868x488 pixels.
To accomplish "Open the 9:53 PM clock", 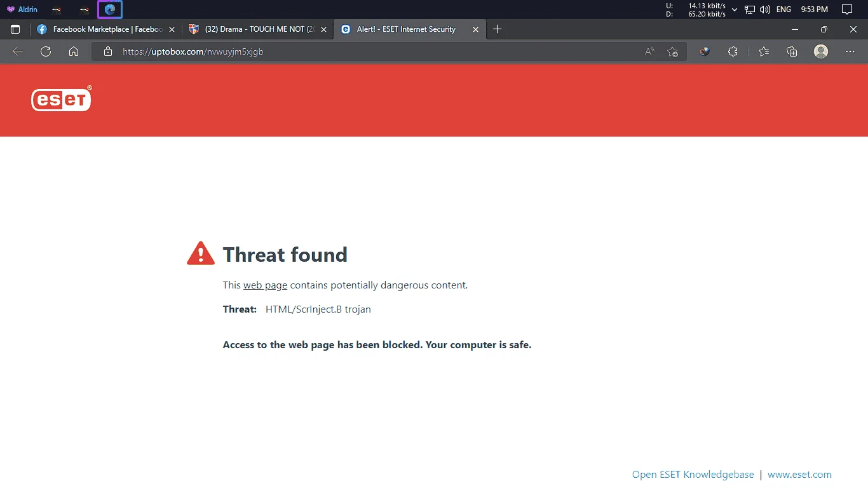I will pos(815,10).
